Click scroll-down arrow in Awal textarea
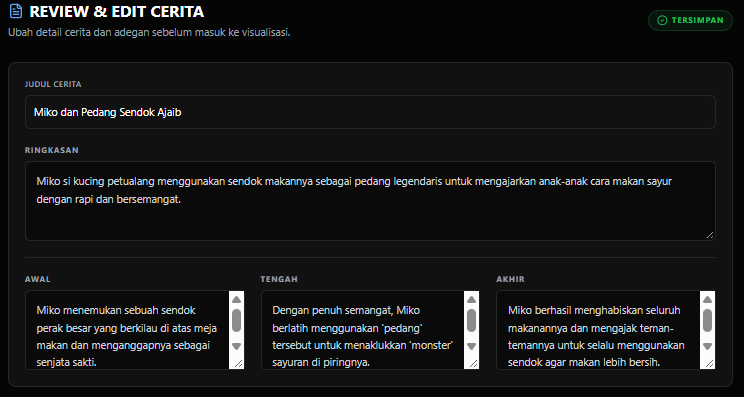Image resolution: width=744 pixels, height=397 pixels. [236, 346]
